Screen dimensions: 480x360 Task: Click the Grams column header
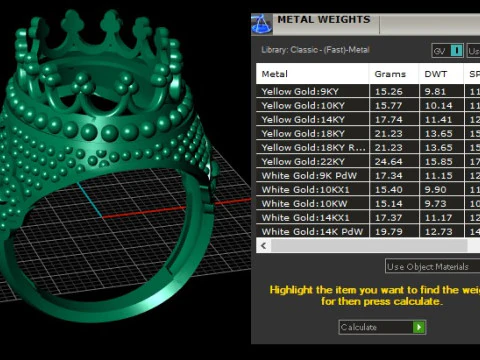click(394, 74)
